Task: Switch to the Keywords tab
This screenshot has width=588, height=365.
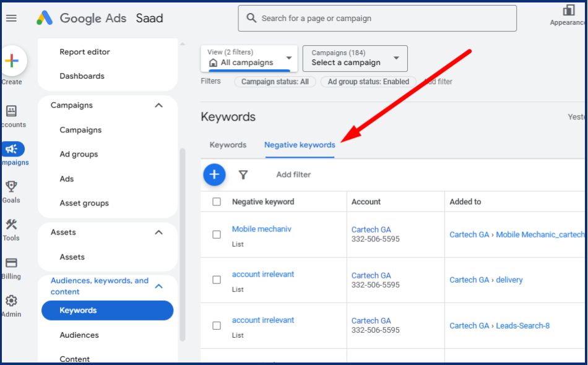Action: (228, 145)
